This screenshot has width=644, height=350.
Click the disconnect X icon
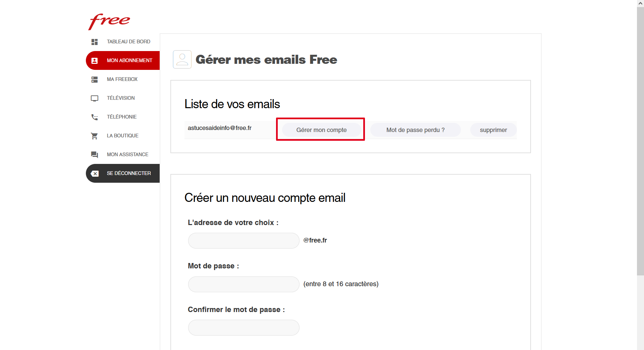point(95,173)
